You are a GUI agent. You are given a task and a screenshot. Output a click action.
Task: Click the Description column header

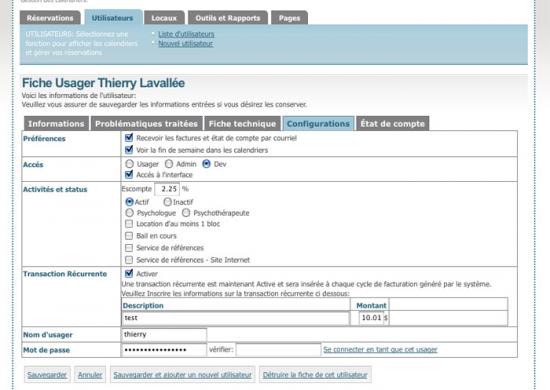(x=143, y=305)
